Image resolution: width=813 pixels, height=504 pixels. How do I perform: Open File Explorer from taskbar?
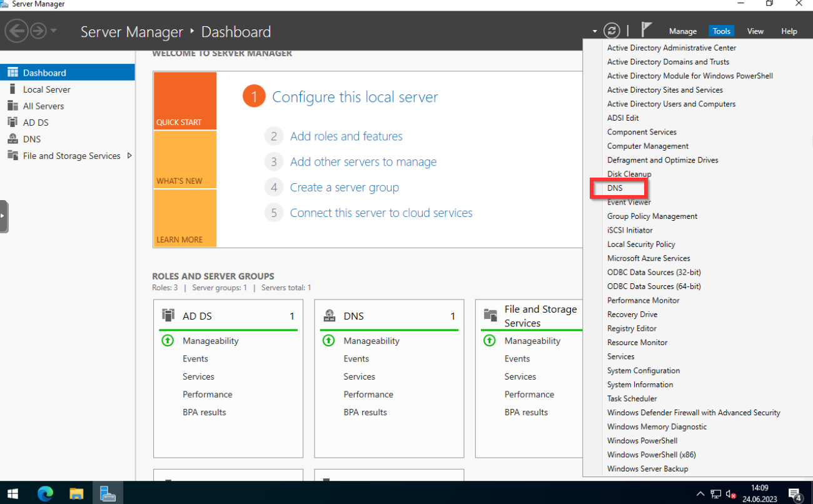coord(76,493)
